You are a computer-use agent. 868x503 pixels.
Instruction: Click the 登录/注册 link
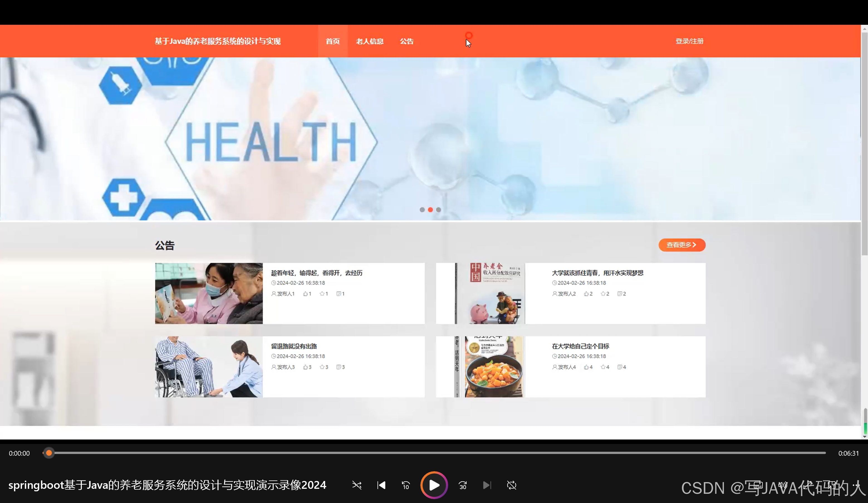coord(689,41)
